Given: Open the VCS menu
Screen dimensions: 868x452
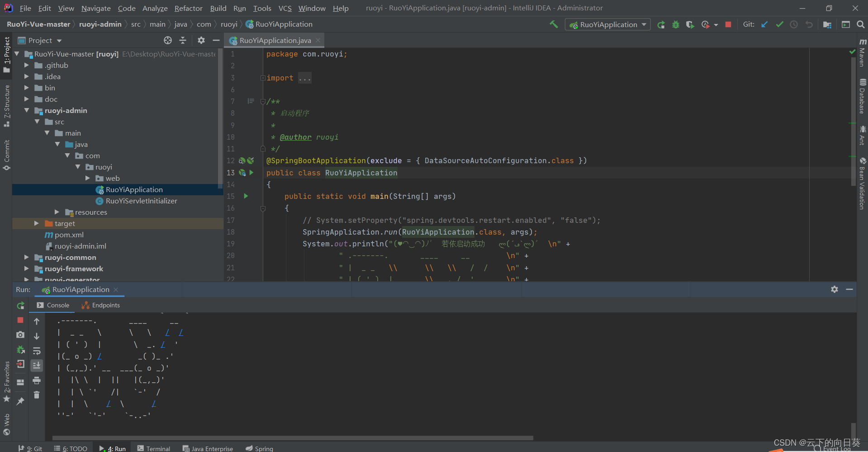Looking at the screenshot, I should tap(285, 8).
